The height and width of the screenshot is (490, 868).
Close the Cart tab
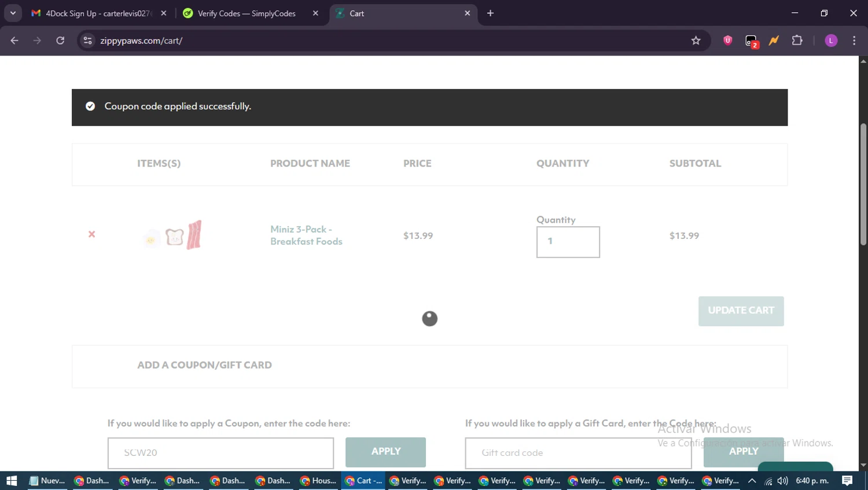point(468,13)
